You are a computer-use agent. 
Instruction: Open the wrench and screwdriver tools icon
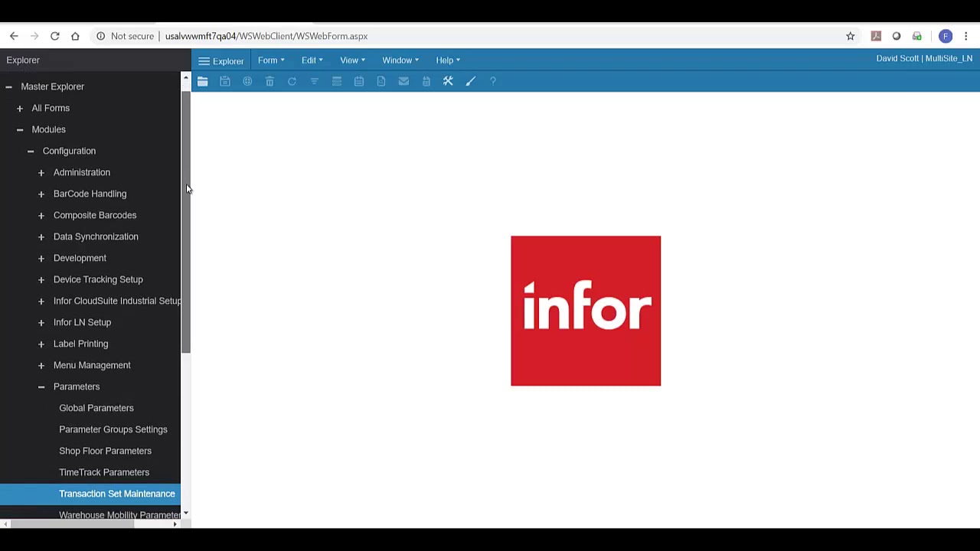coord(449,81)
